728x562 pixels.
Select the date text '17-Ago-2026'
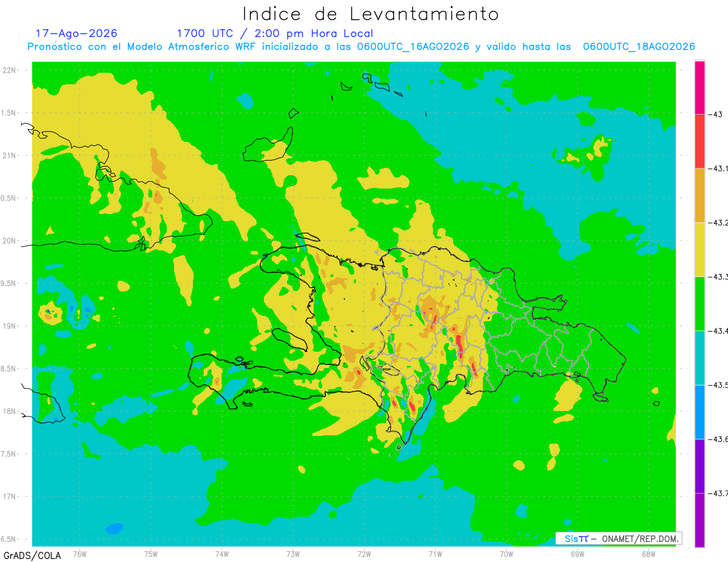[76, 33]
